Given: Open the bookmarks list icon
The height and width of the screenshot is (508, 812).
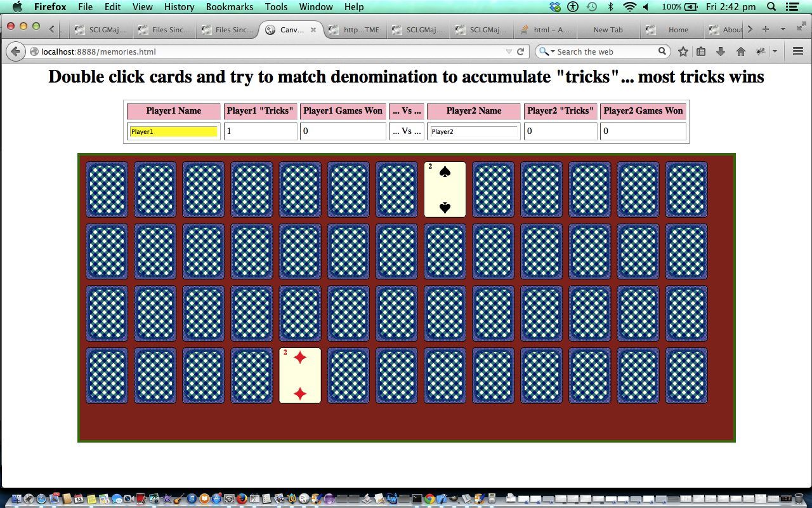Looking at the screenshot, I should click(701, 51).
